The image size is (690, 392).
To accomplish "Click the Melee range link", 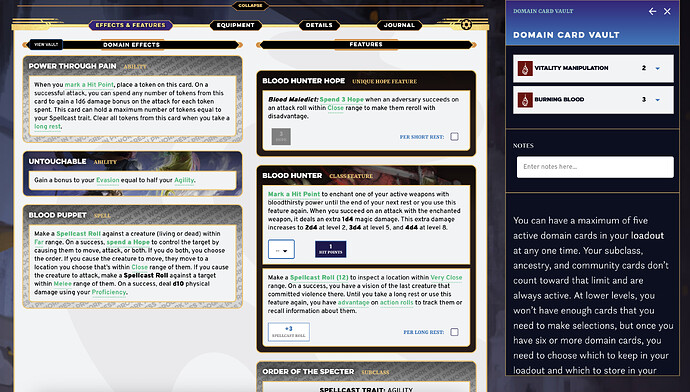I will point(62,284).
